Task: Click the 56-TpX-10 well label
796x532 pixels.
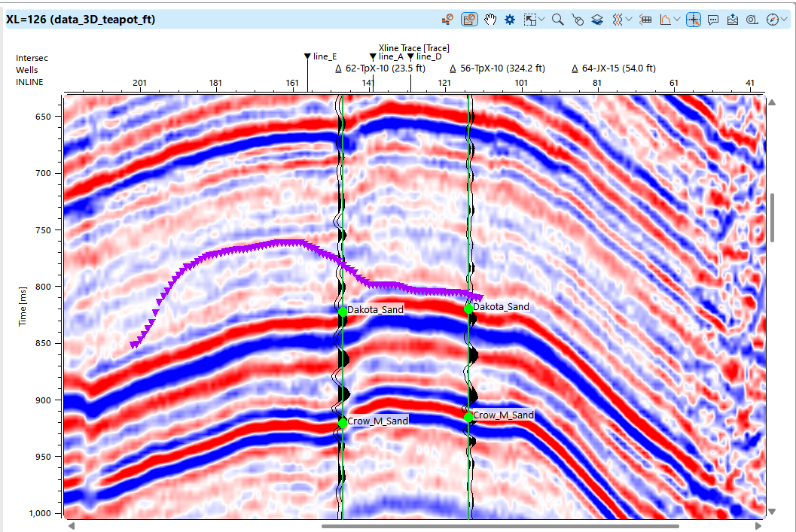Action: click(502, 68)
